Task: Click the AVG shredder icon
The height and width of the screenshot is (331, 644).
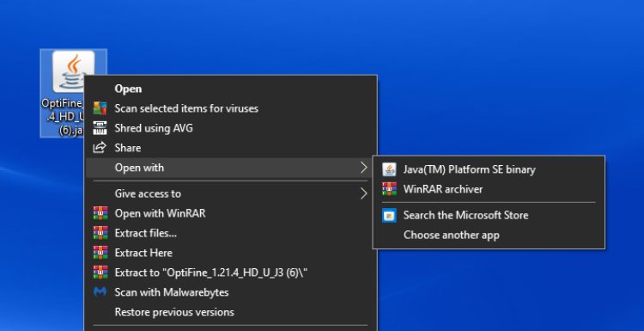Action: (x=100, y=128)
